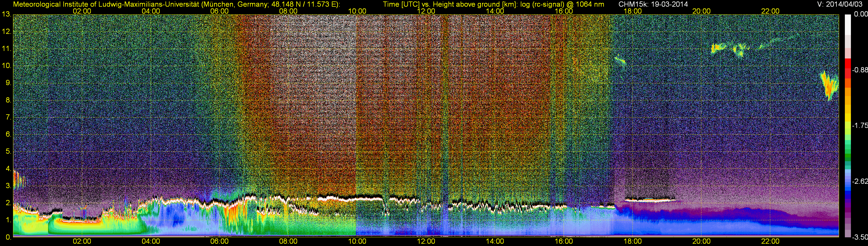Click the 22:00 label on the top time axis
The height and width of the screenshot is (246, 868).
(770, 11)
